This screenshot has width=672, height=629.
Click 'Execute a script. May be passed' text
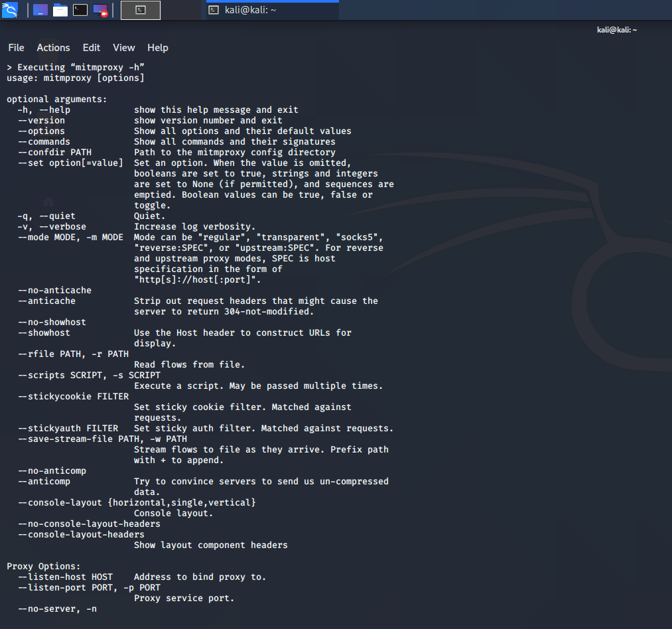coord(218,386)
